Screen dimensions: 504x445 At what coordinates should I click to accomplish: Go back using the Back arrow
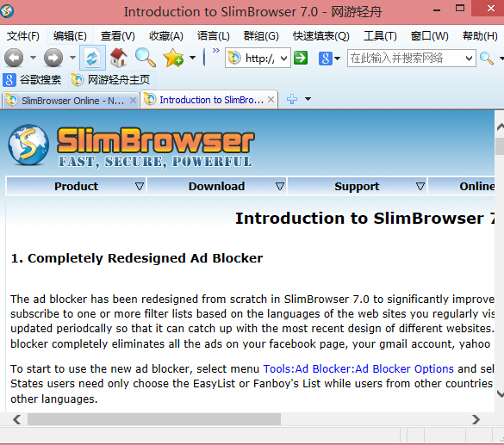click(x=14, y=59)
